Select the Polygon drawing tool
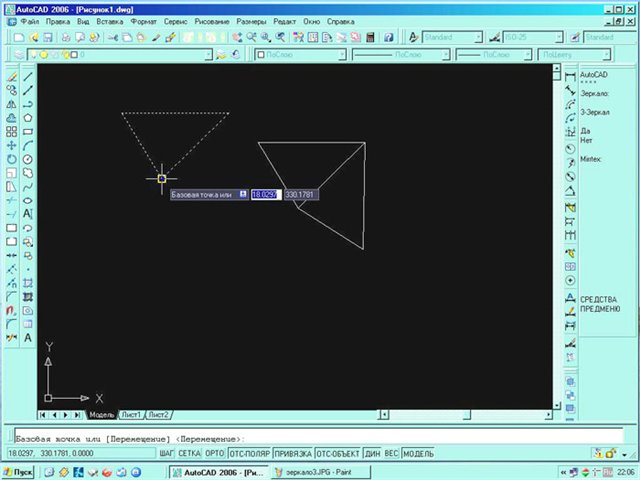The image size is (640, 480). pos(28,117)
